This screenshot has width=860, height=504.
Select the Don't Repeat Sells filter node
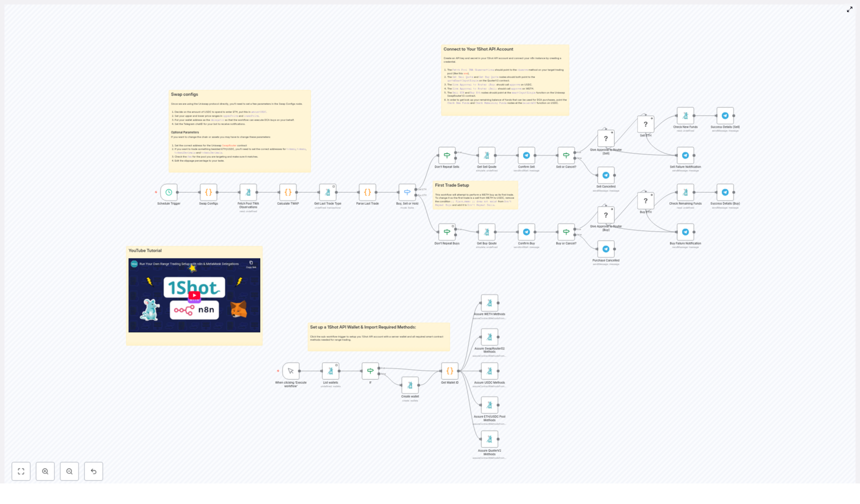(447, 155)
